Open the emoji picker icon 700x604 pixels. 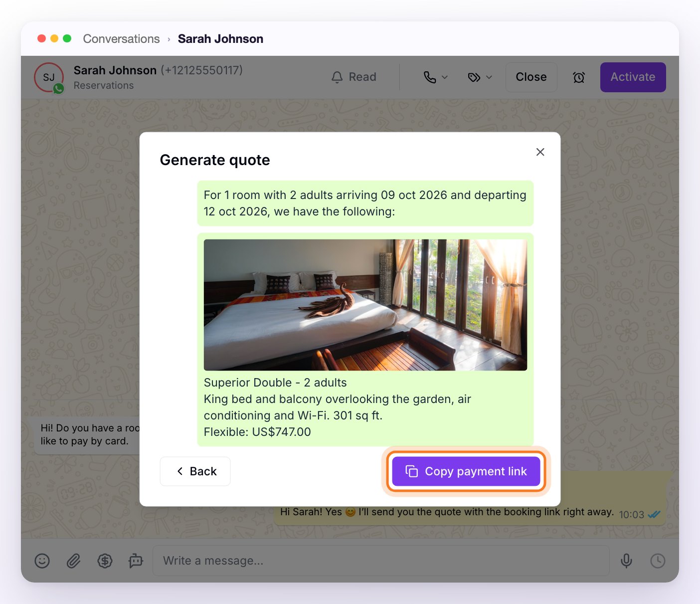[42, 561]
